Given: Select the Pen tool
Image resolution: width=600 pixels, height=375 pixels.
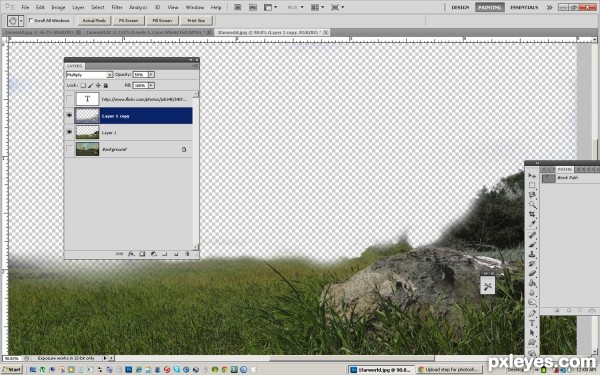Looking at the screenshot, I should point(532,313).
